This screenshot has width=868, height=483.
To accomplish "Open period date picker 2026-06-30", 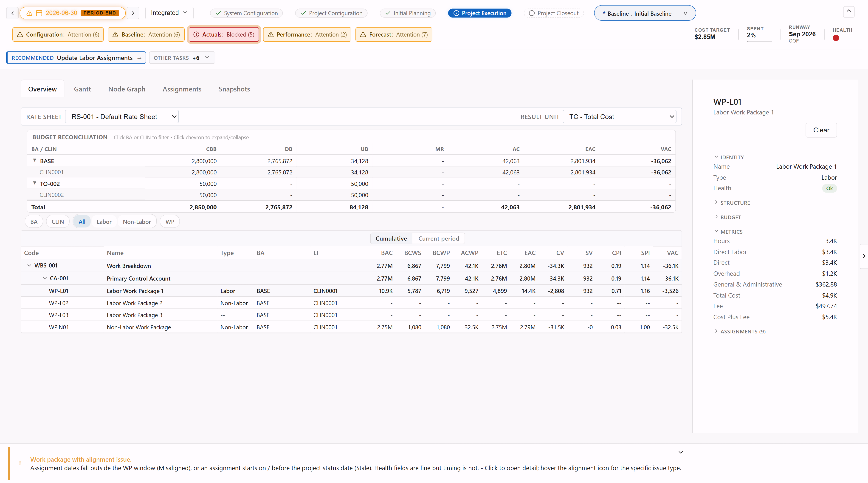I will 72,13.
